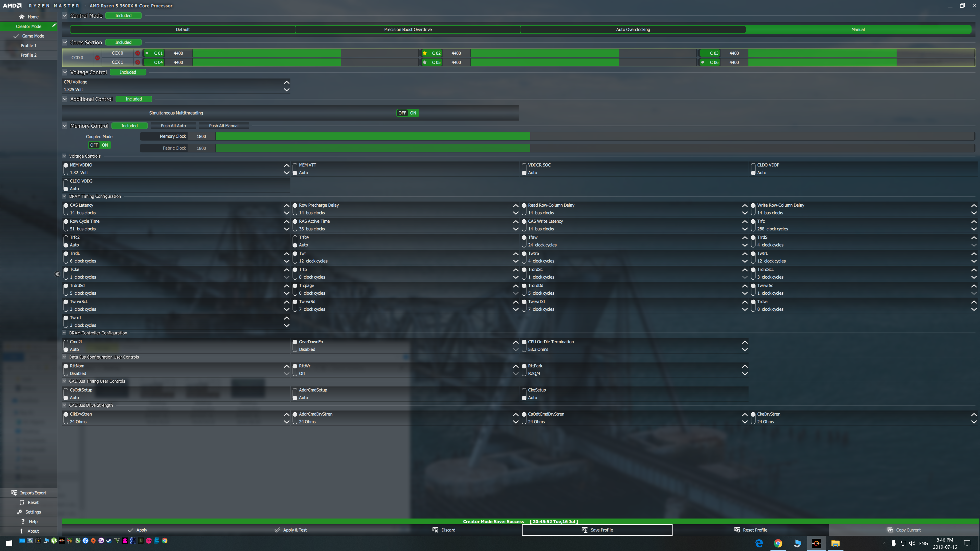
Task: Click the gold star icon on core C 02
Action: [x=425, y=53]
